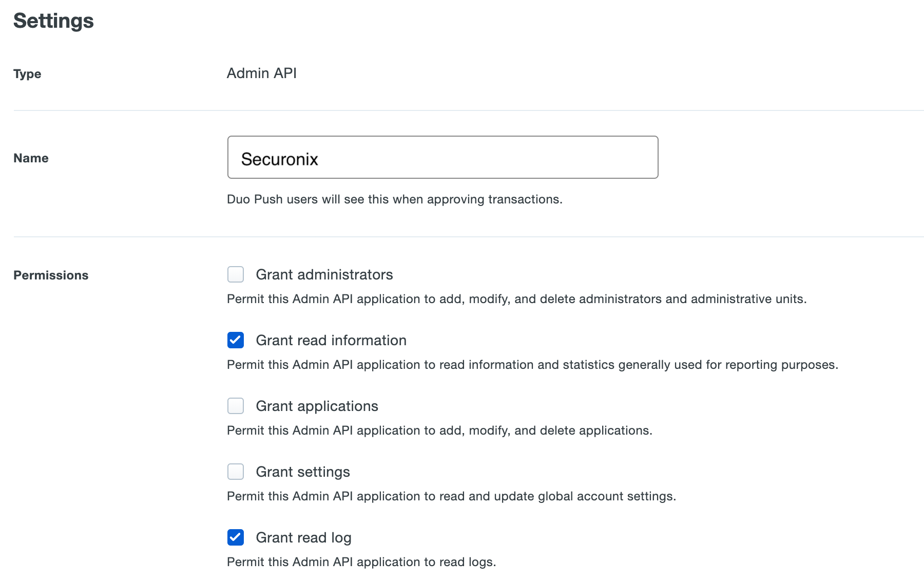
Task: Click the 'Grant read information' label text
Action: [x=331, y=341]
